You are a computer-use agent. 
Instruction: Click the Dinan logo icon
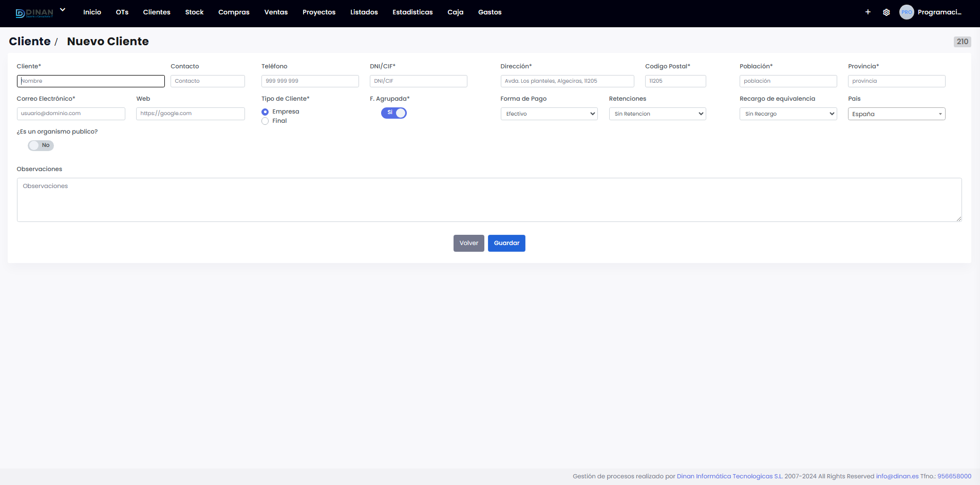coord(34,13)
